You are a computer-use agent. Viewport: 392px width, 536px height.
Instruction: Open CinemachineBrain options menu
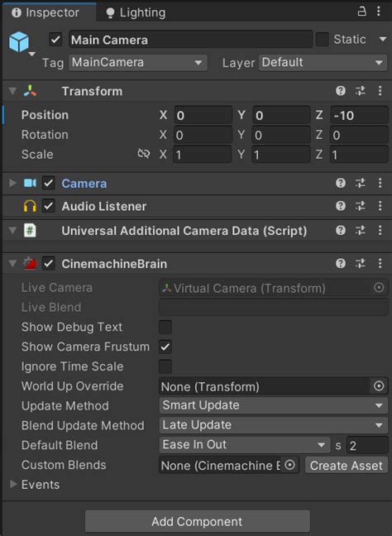pyautogui.click(x=380, y=264)
